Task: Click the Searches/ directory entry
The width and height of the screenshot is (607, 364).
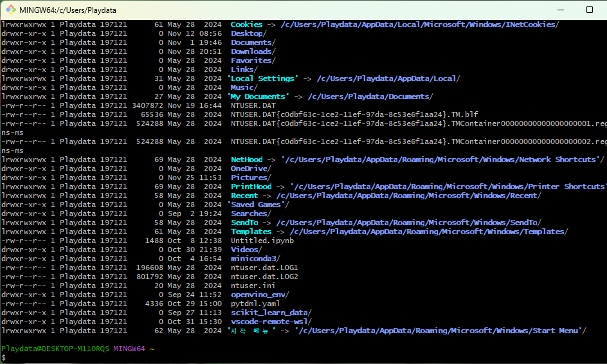Action: (251, 214)
